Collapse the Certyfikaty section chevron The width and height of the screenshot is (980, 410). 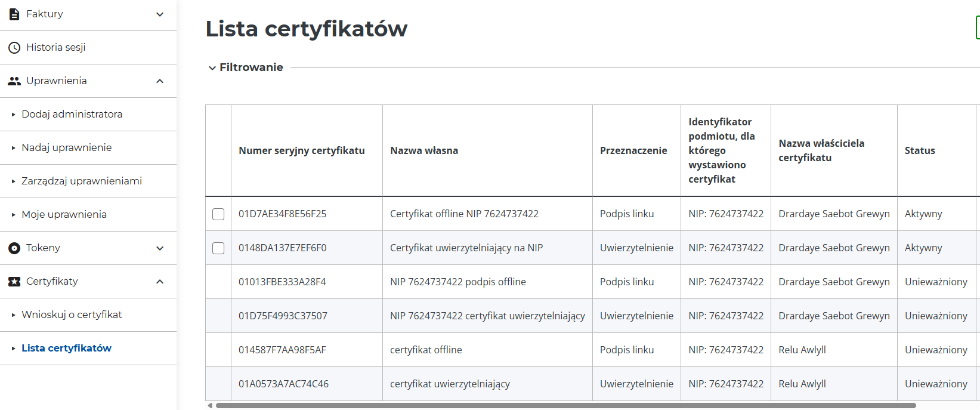point(160,282)
